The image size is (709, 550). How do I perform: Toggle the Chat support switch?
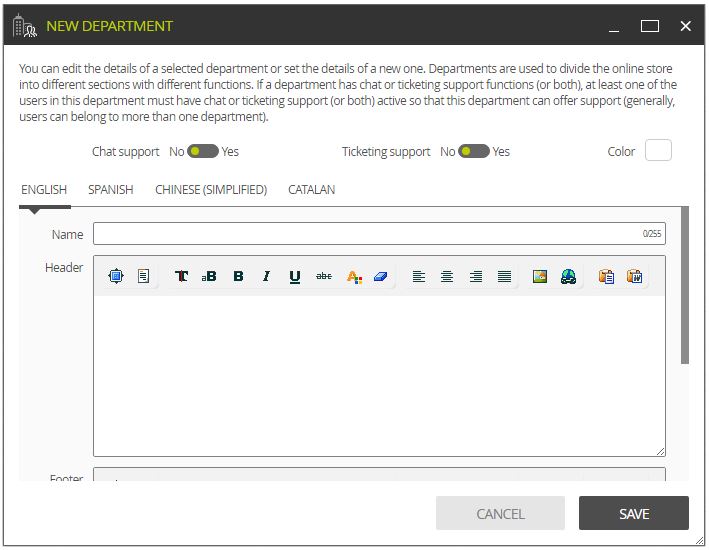[203, 151]
